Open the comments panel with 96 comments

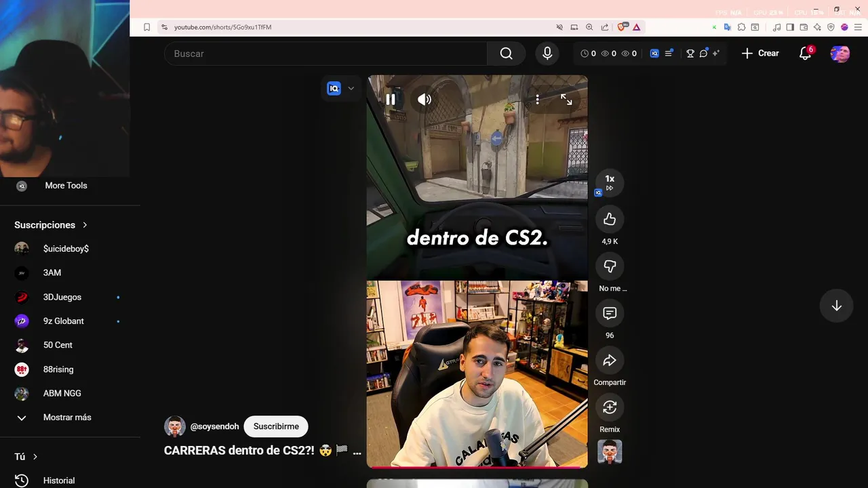pos(610,313)
